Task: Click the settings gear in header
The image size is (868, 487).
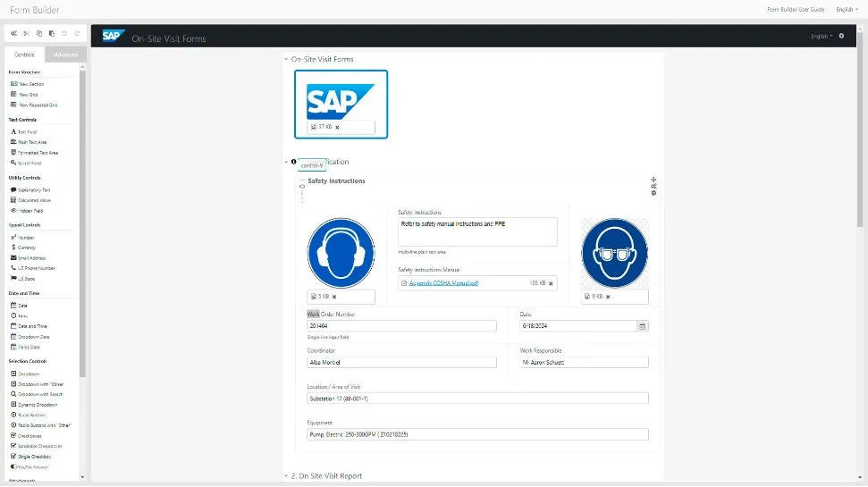Action: (841, 36)
